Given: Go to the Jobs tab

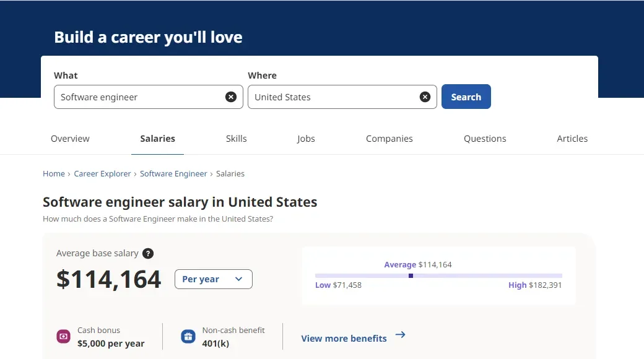Looking at the screenshot, I should point(306,139).
